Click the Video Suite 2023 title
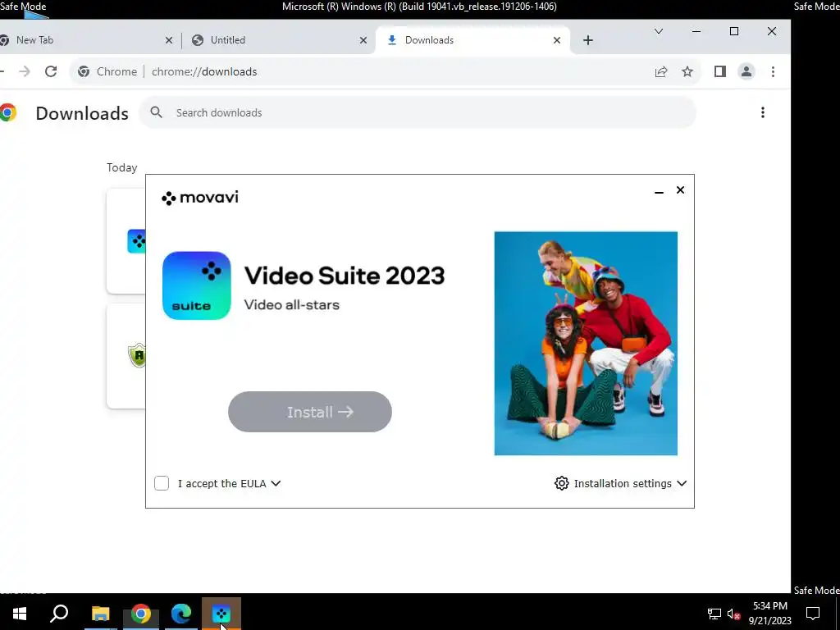The image size is (840, 630). click(345, 276)
